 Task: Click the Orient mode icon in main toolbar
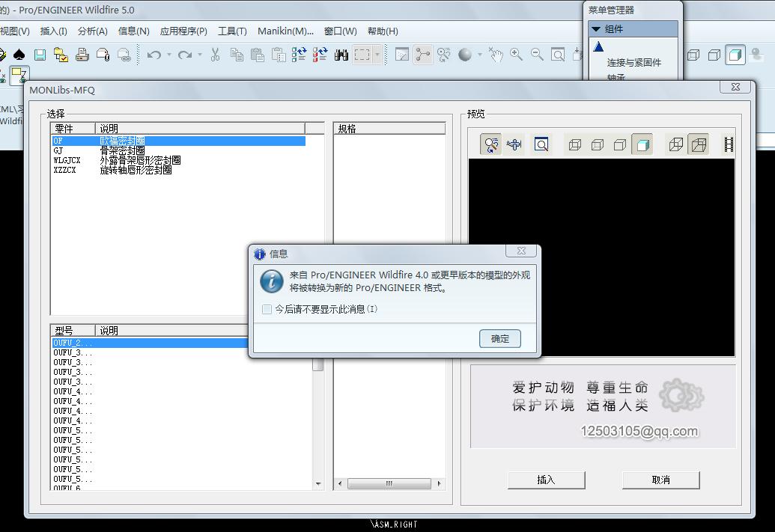click(x=444, y=55)
